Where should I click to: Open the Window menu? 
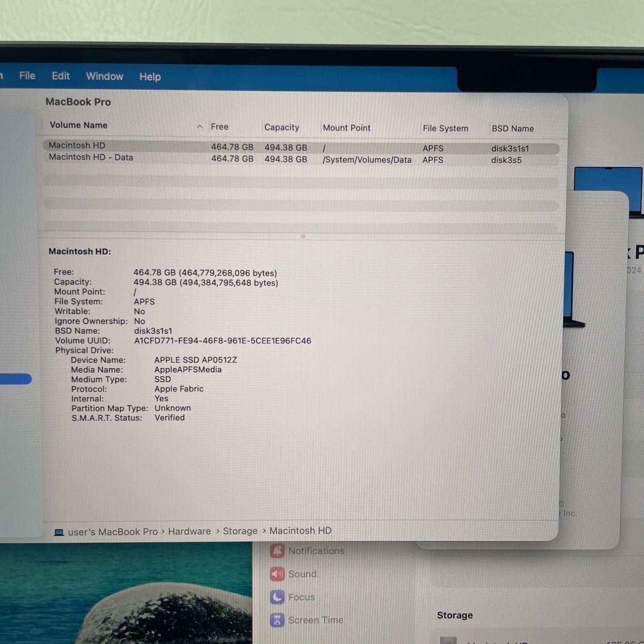coord(105,77)
